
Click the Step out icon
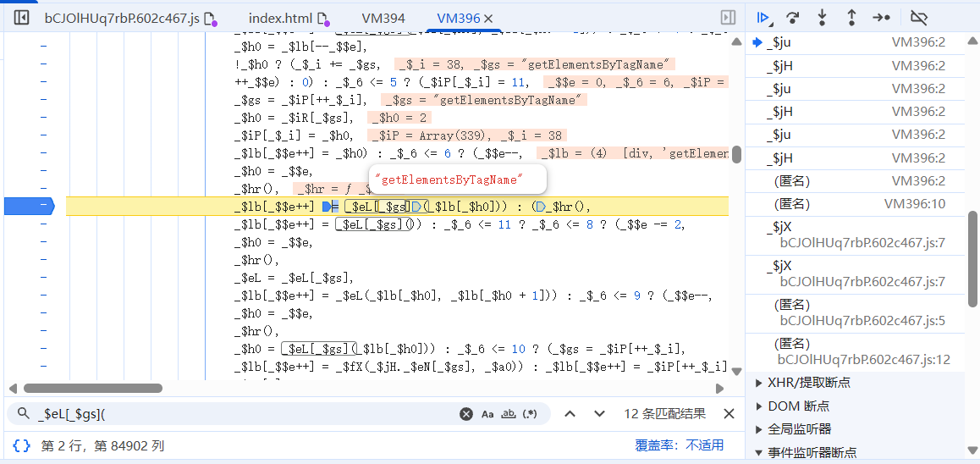click(x=851, y=17)
